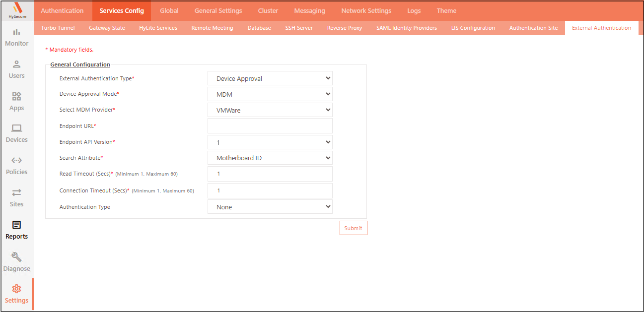Expand the Select MDM Provider dropdown
Screen dimensions: 644x312
pos(270,110)
